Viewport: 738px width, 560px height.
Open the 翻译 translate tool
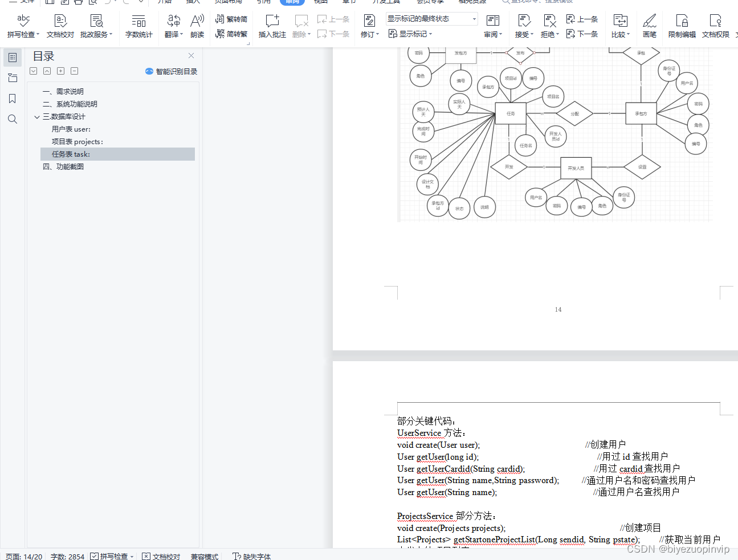[173, 26]
